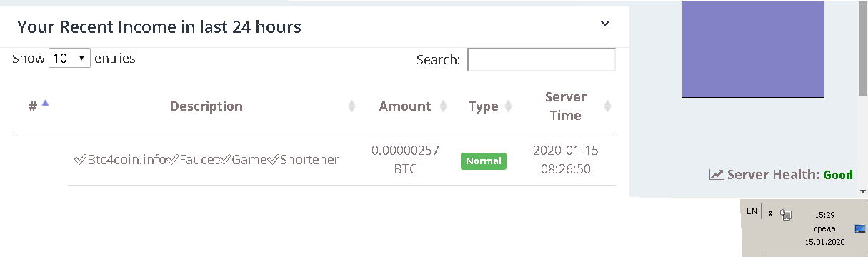Open the EN language indicator
Viewport: 868px width, 257px height.
click(x=752, y=211)
